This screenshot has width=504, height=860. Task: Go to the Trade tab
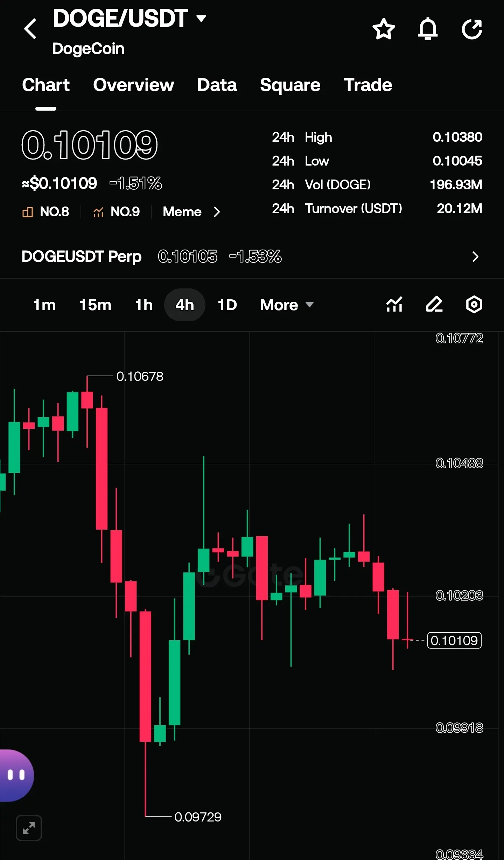pyautogui.click(x=368, y=85)
